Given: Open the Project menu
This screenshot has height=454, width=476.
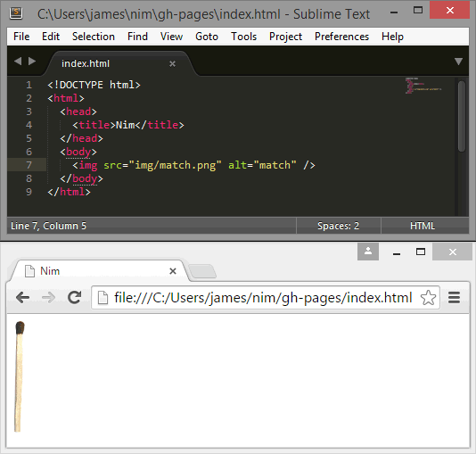Looking at the screenshot, I should coord(285,37).
